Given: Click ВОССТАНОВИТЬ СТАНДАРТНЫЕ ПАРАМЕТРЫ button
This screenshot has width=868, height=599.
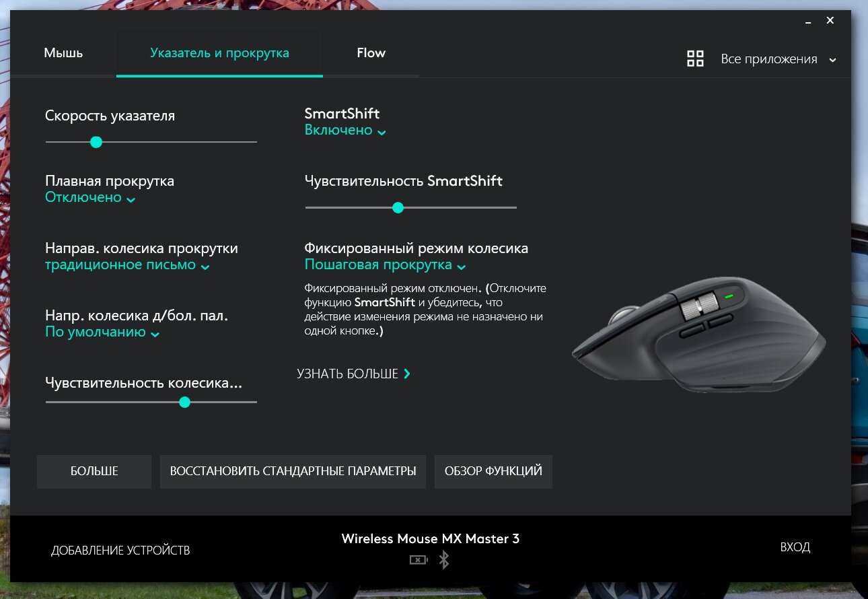Looking at the screenshot, I should click(x=293, y=471).
